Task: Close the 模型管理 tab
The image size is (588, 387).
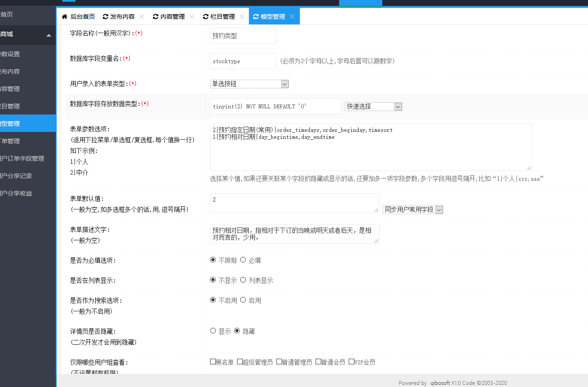Action: click(292, 17)
